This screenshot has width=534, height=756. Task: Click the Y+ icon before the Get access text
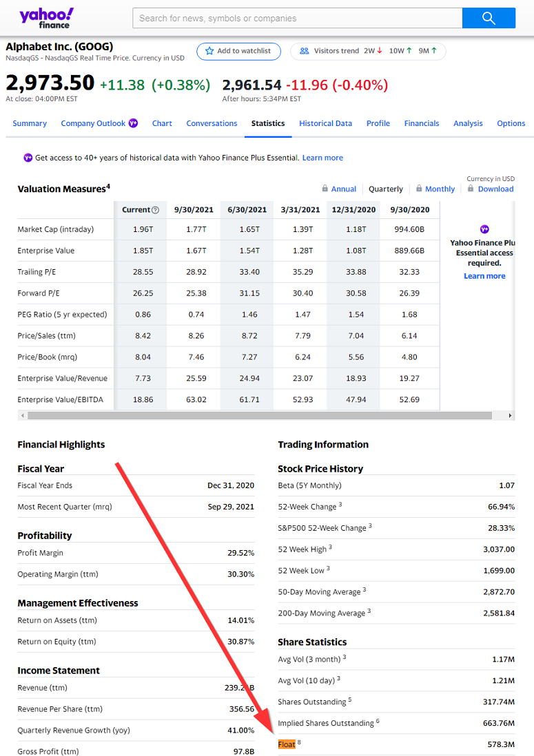click(x=28, y=158)
